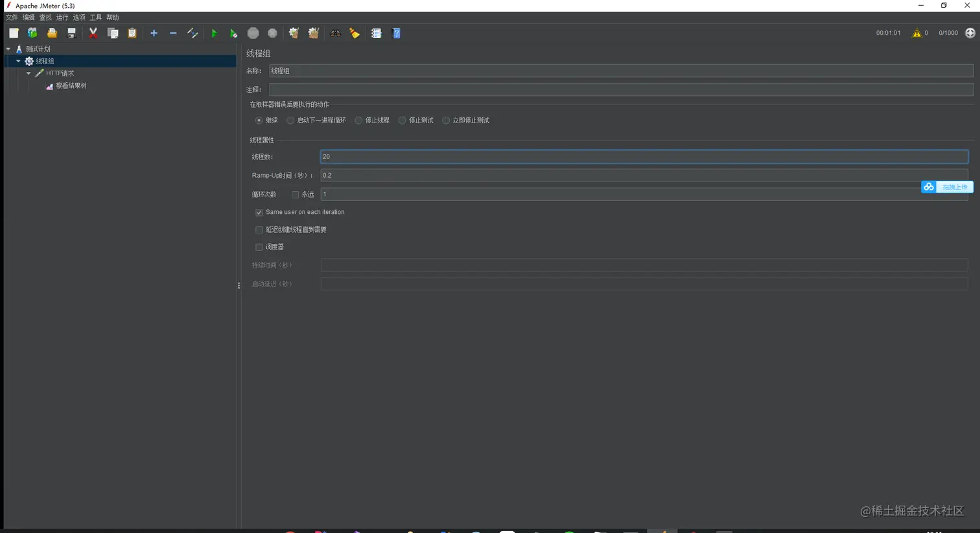The width and height of the screenshot is (980, 533).
Task: Click the 线程数 field showing 20
Action: point(644,156)
